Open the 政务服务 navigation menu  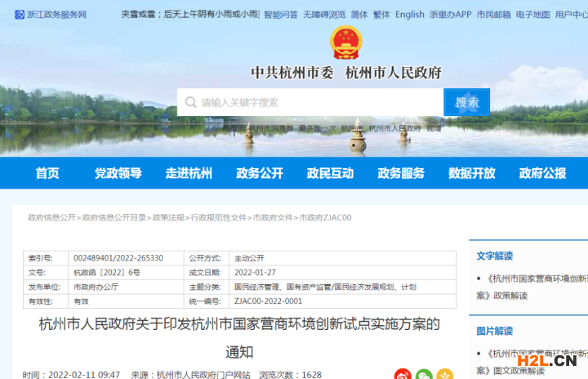(401, 173)
